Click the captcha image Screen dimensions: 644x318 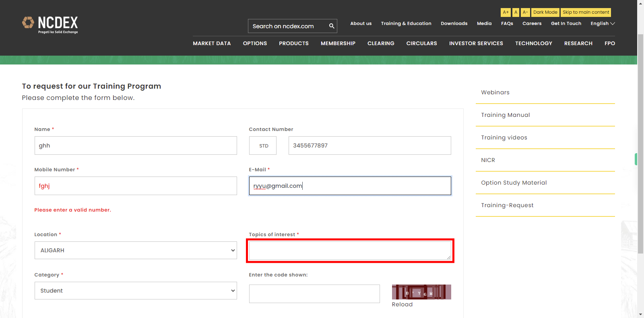click(x=421, y=292)
